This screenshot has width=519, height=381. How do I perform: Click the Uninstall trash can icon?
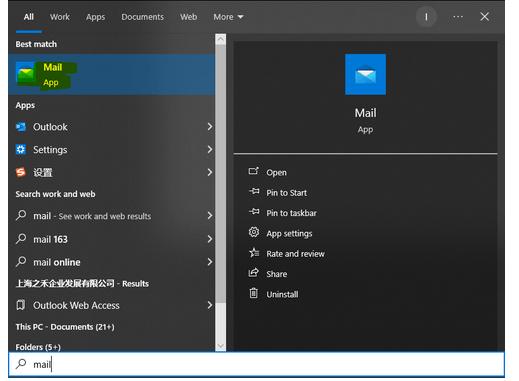click(x=253, y=293)
